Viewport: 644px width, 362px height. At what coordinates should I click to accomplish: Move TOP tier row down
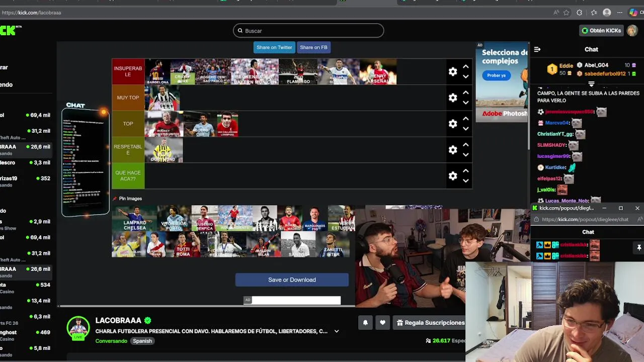tap(466, 129)
